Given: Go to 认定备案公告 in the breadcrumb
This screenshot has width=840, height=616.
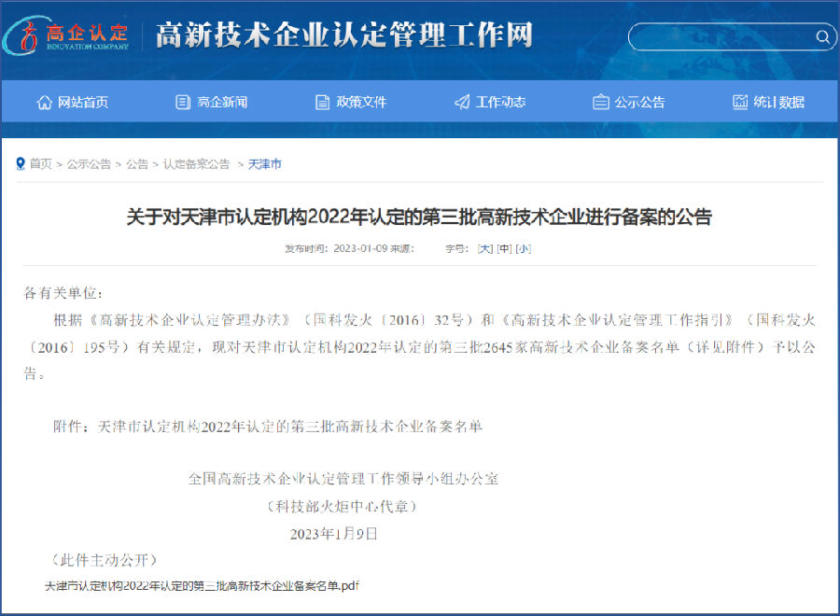Looking at the screenshot, I should click(x=196, y=164).
